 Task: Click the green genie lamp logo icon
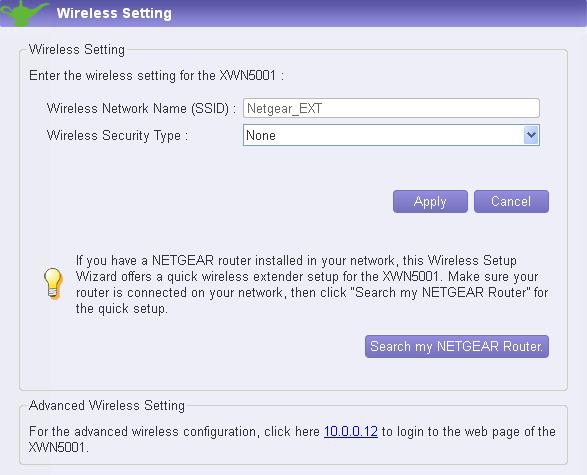coord(25,13)
